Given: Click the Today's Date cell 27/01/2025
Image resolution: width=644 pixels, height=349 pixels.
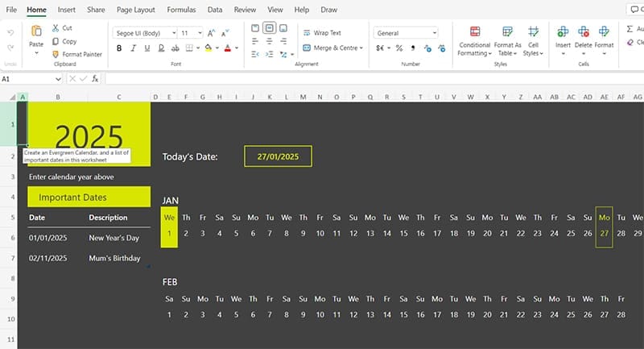Looking at the screenshot, I should coord(278,156).
